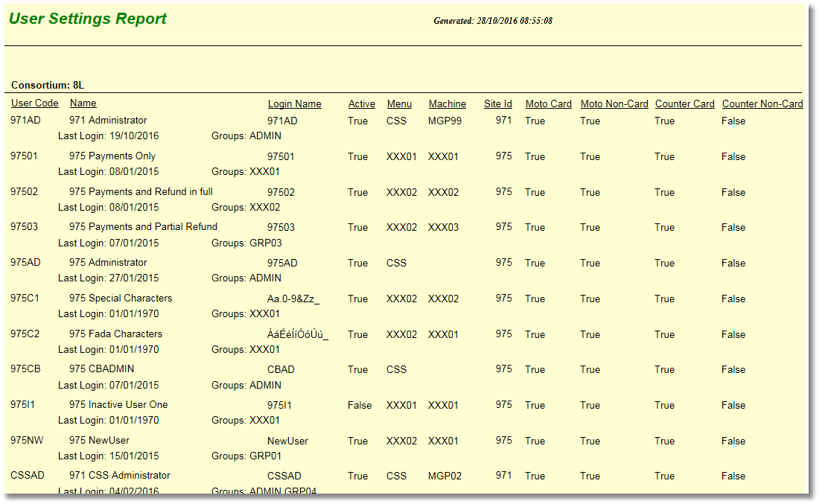The image size is (819, 504).
Task: Click the Groups: GRP03 entry
Action: 246,243
